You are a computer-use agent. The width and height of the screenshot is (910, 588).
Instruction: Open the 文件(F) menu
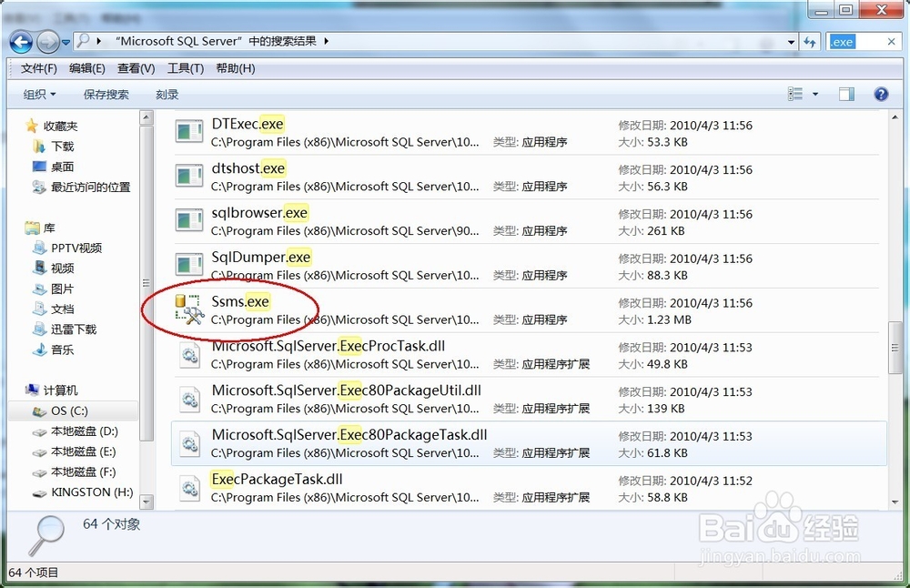tap(39, 68)
